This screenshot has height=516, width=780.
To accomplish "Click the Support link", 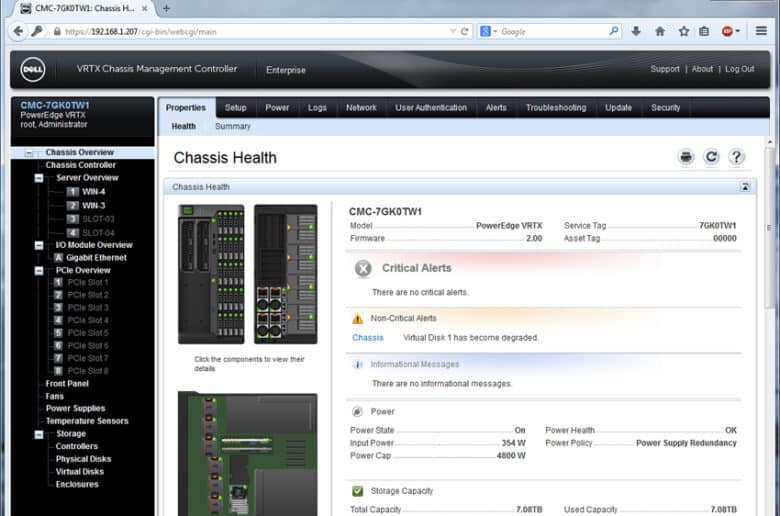I will (x=665, y=69).
